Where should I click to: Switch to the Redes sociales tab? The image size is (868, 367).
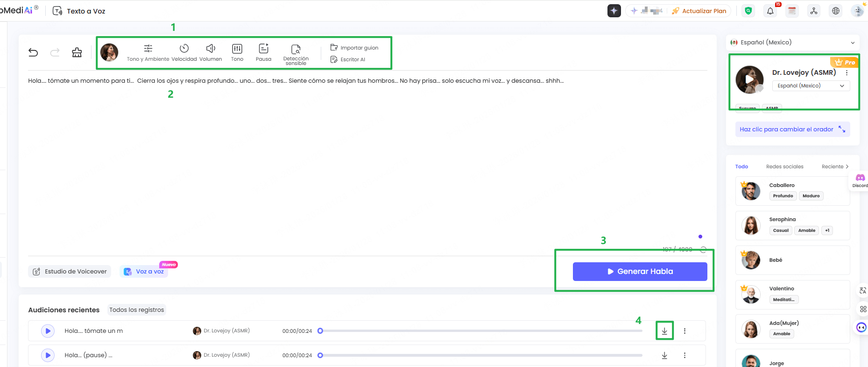point(784,166)
